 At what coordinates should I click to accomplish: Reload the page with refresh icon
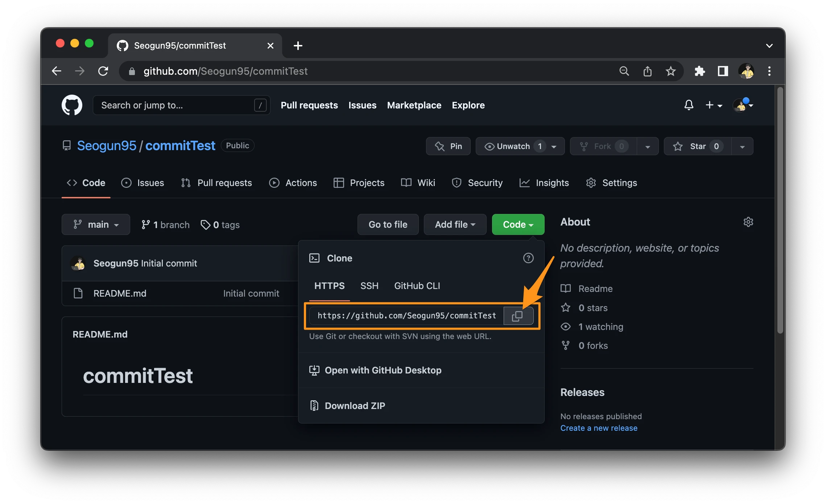pyautogui.click(x=103, y=71)
